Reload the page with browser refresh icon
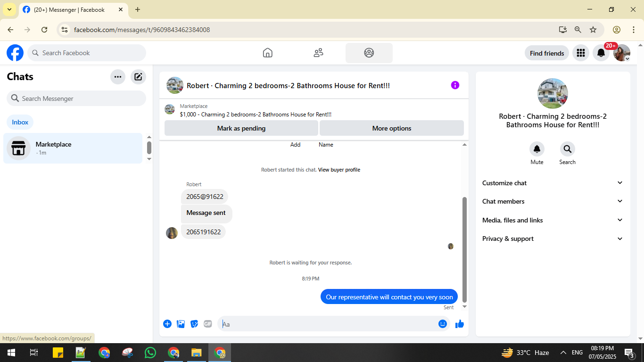The height and width of the screenshot is (362, 644). click(44, 30)
